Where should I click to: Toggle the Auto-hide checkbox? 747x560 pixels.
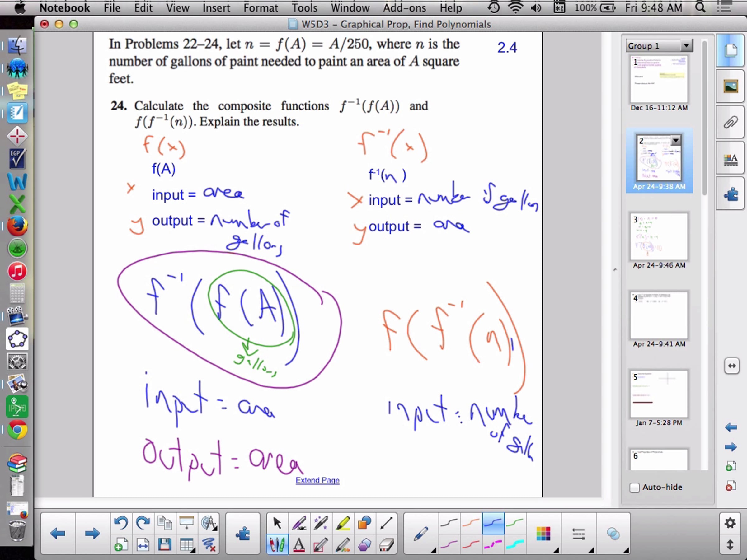(635, 488)
